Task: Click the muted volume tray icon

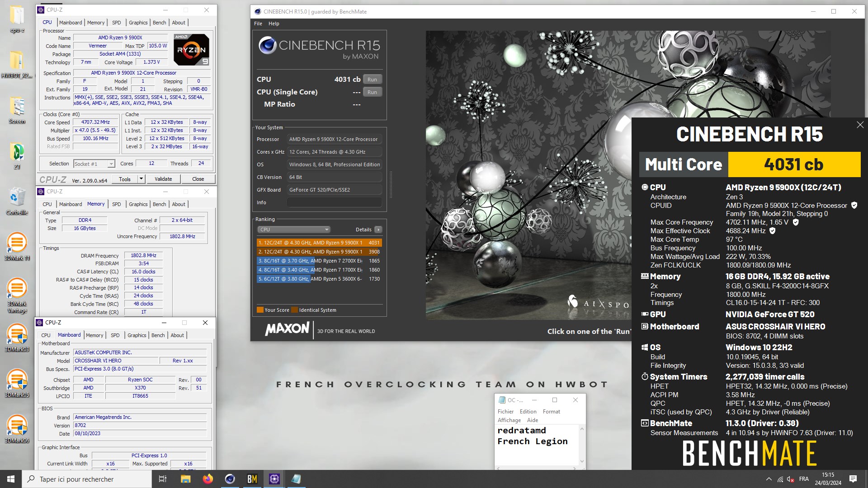Action: 791,479
